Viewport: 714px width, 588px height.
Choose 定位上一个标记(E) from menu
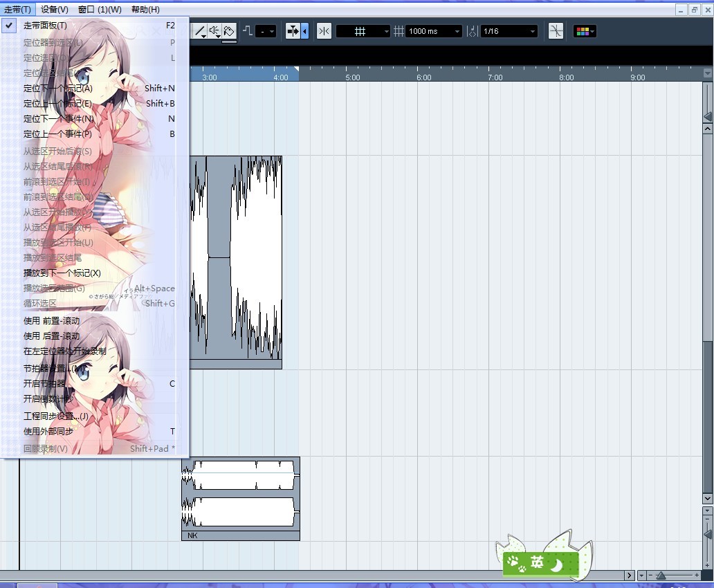click(x=95, y=103)
